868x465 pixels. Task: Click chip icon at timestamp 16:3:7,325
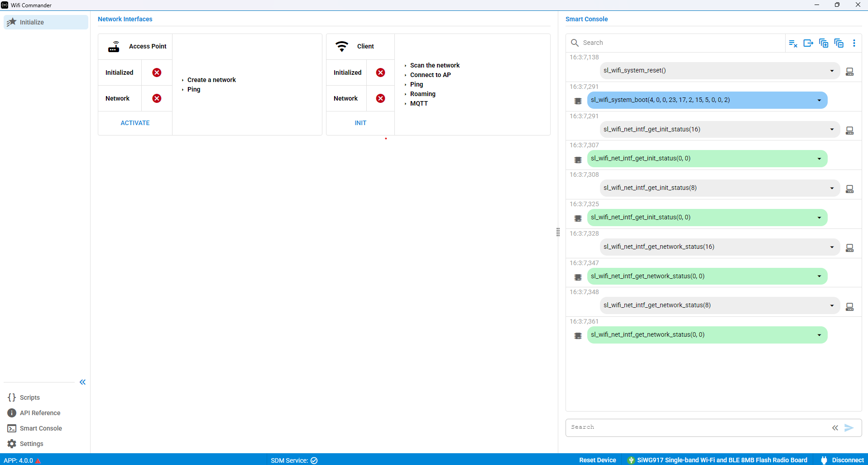click(x=578, y=218)
